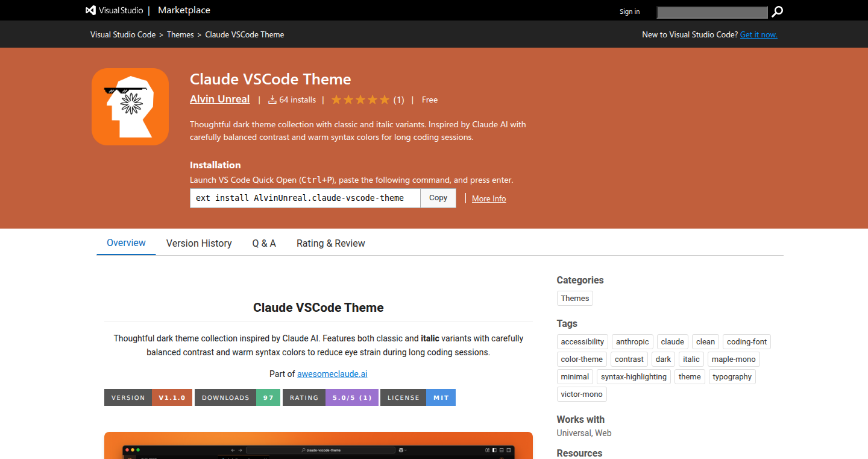Open the Marketplace home link
This screenshot has width=868, height=459.
pyautogui.click(x=184, y=10)
